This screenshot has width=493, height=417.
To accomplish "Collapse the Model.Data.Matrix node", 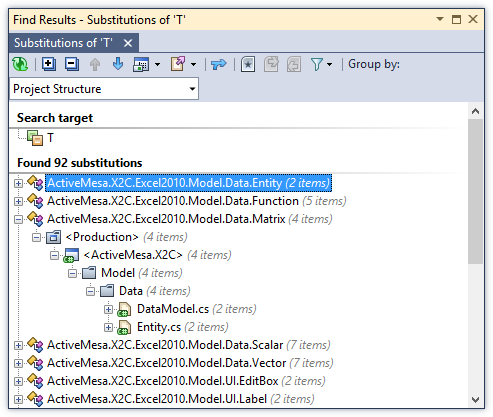I will pos(18,219).
